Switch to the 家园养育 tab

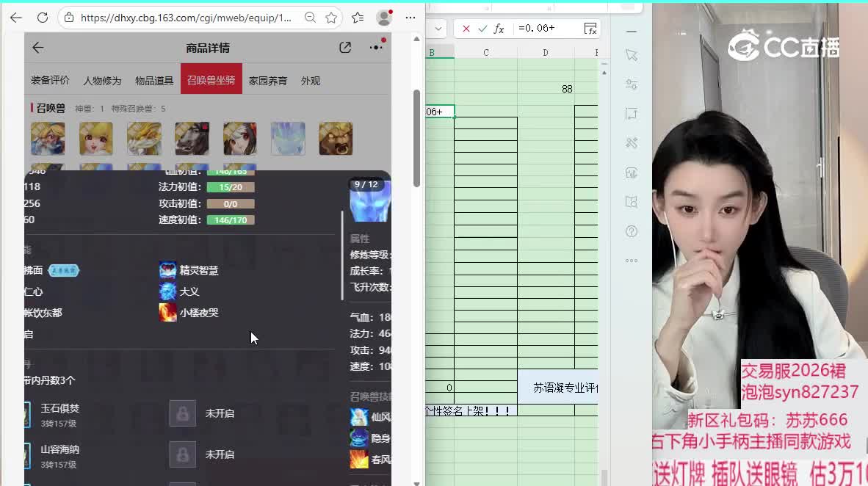[x=268, y=81]
